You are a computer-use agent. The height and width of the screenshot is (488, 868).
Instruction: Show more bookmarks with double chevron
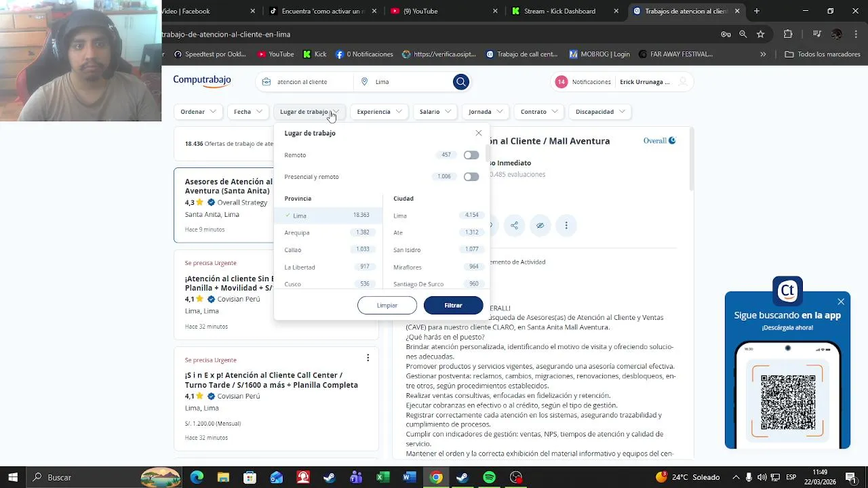763,54
